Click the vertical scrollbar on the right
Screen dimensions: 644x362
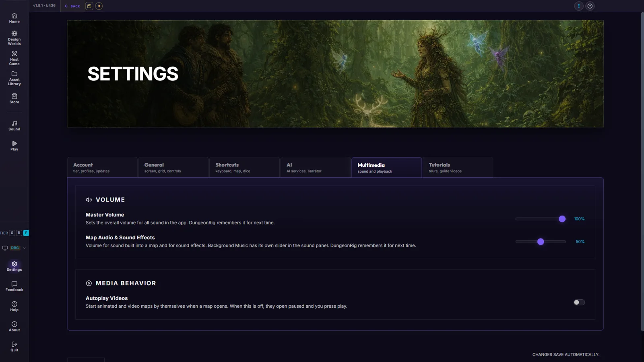pos(642,172)
